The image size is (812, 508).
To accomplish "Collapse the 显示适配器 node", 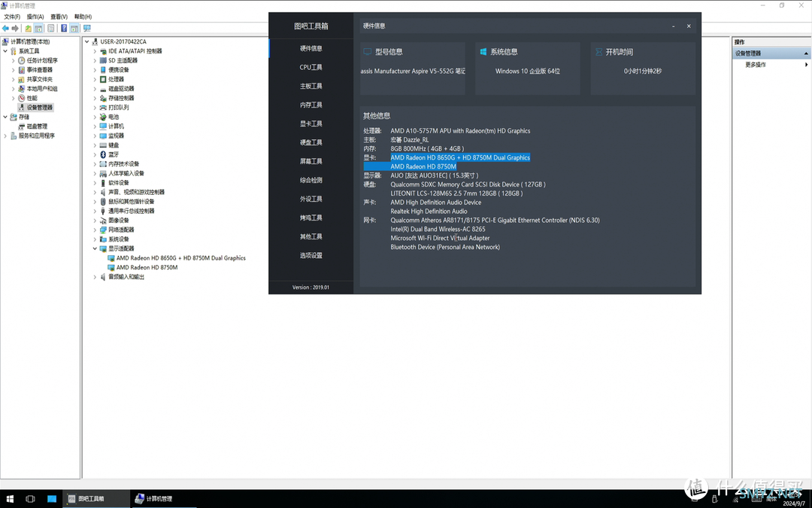I will (95, 249).
